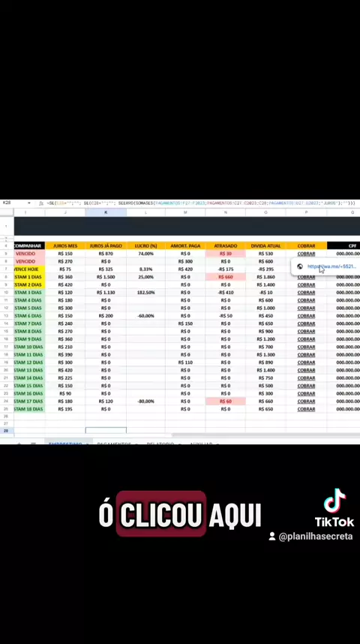Select the selected empty cell K28
This screenshot has height=644, width=360.
106,430
